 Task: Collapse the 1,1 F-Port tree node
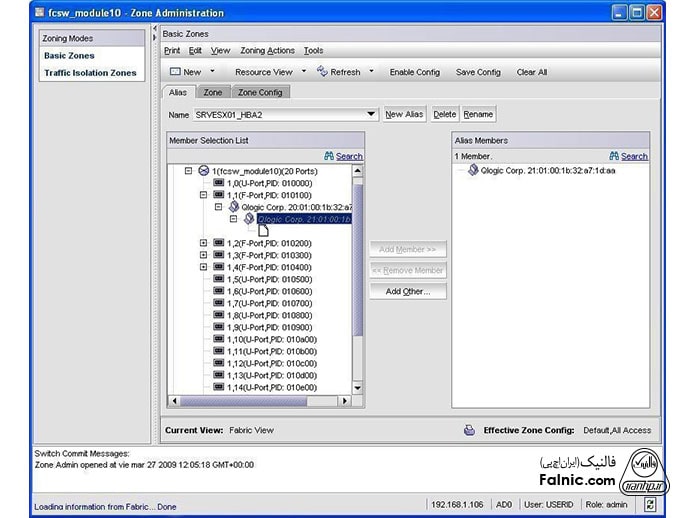coord(204,195)
